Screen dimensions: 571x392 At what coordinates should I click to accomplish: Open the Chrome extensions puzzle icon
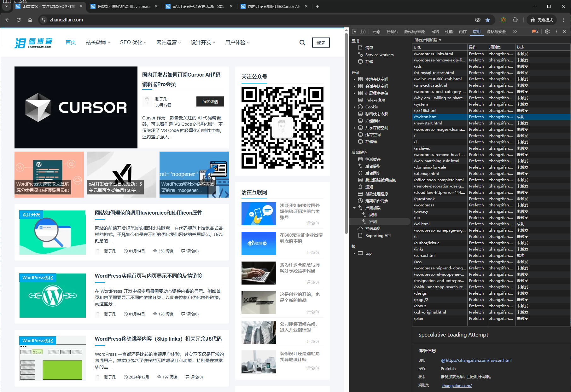(515, 20)
